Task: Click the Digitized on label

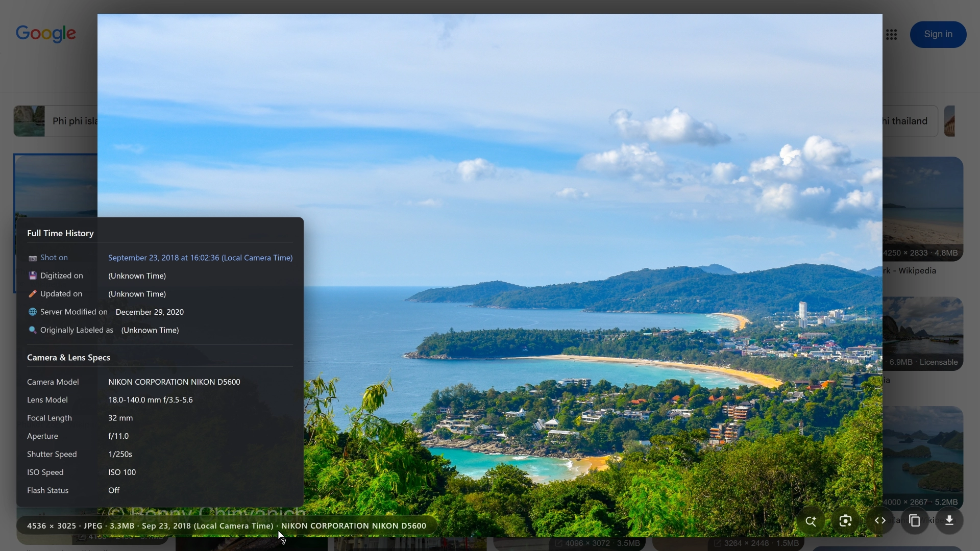Action: pyautogui.click(x=61, y=276)
